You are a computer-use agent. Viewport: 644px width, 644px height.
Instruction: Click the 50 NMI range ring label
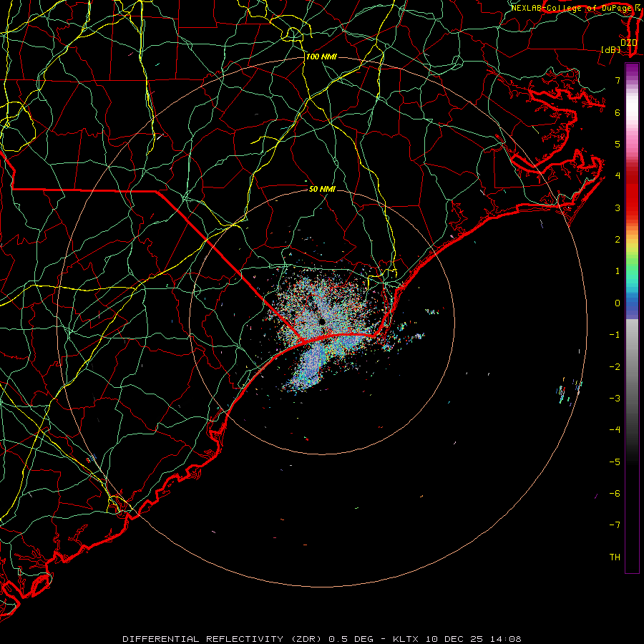pyautogui.click(x=322, y=189)
